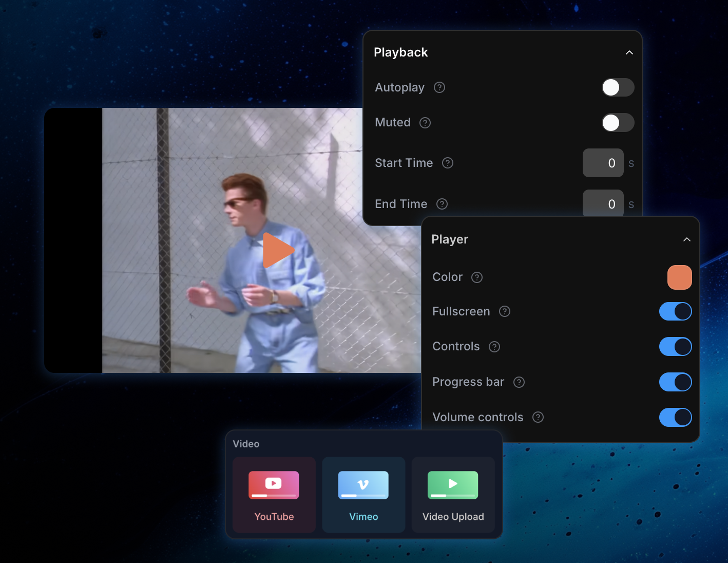Image resolution: width=728 pixels, height=563 pixels.
Task: Select the Video Upload option
Action: 453,495
